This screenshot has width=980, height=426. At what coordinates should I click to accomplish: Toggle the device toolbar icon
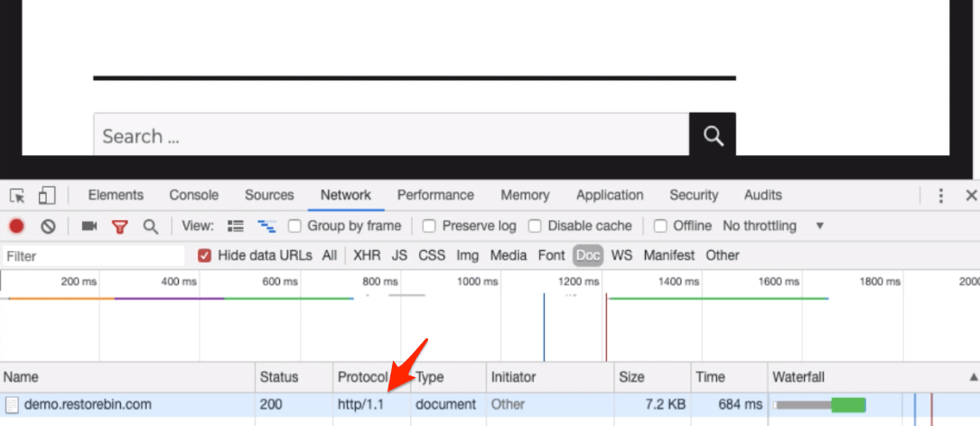pos(47,196)
